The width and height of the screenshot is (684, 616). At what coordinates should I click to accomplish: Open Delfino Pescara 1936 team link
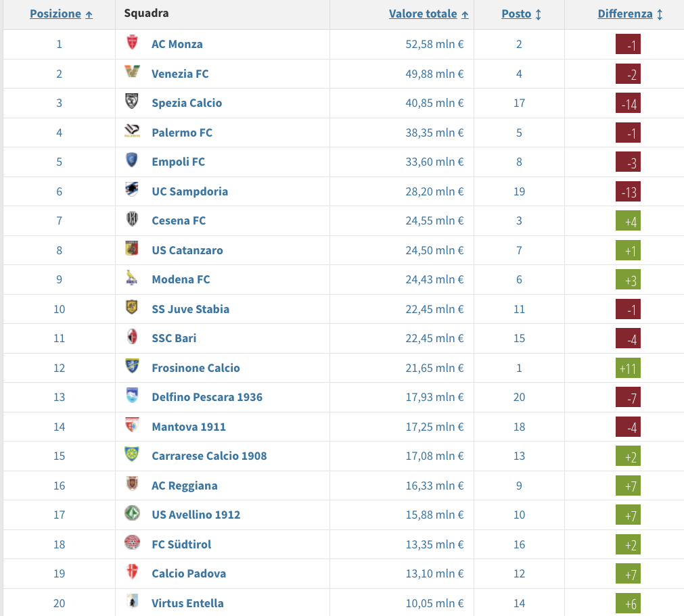[x=207, y=397]
